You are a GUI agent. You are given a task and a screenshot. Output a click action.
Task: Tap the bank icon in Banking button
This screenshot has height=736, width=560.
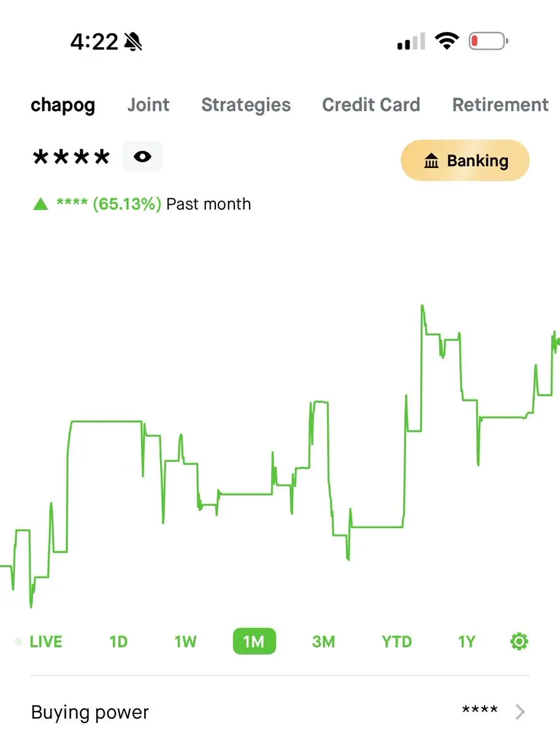pos(432,161)
